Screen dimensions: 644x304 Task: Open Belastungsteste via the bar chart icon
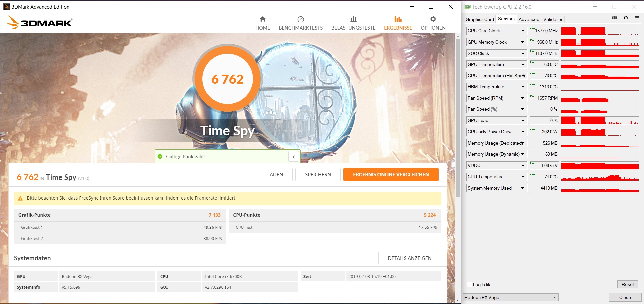click(x=353, y=19)
